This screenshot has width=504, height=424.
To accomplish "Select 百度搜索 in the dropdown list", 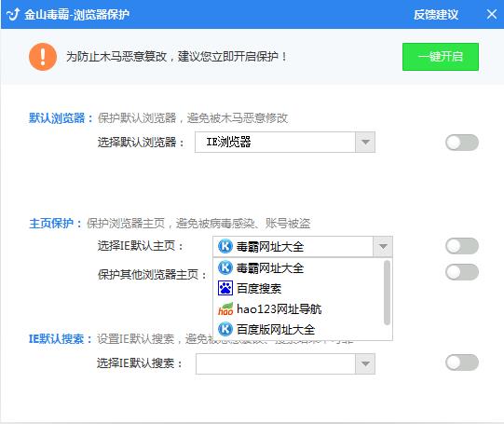I will (299, 288).
